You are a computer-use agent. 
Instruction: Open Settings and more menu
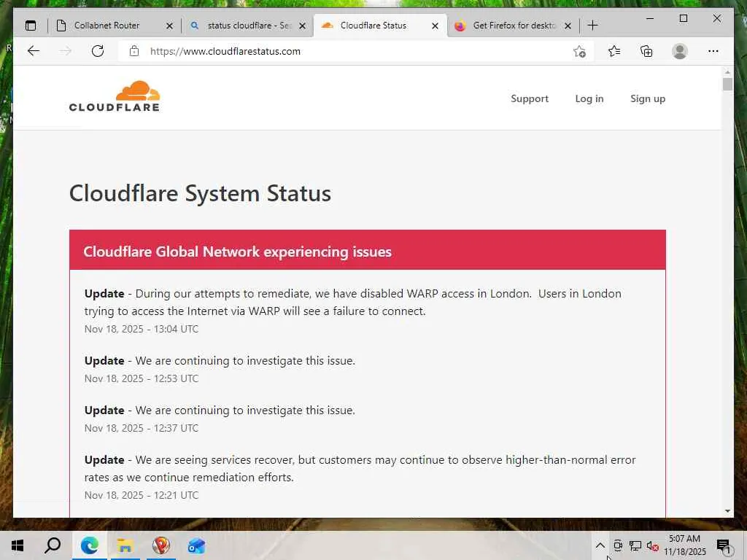tap(713, 51)
